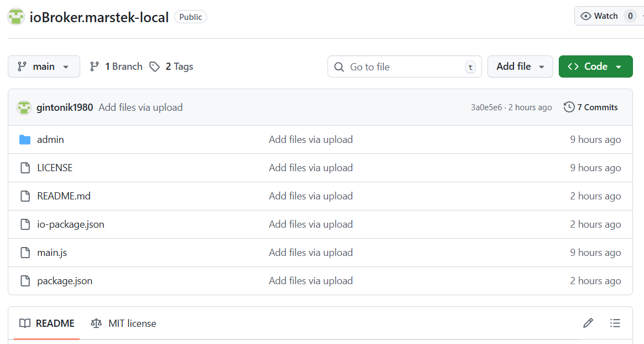644x344 pixels.
Task: Click the file icon beside LICENSE
Action: [25, 168]
